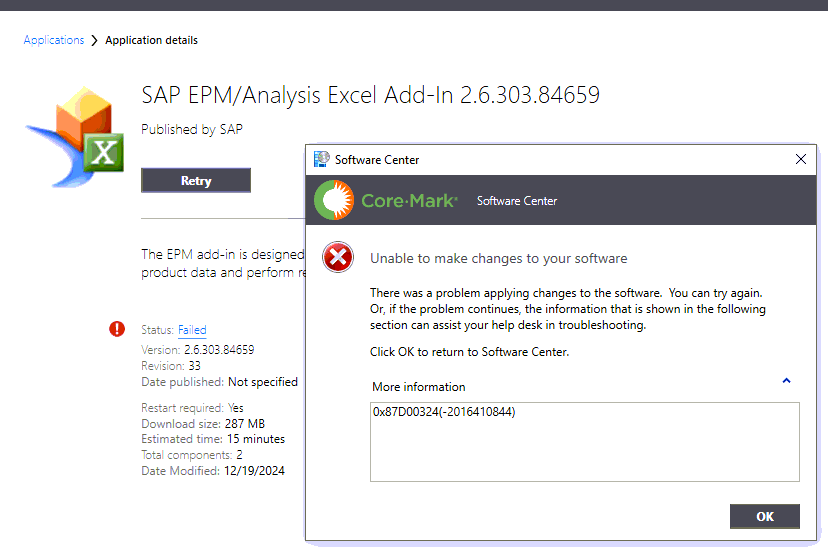Click Unable to make changes heading
The height and width of the screenshot is (556, 828).
pos(498,258)
